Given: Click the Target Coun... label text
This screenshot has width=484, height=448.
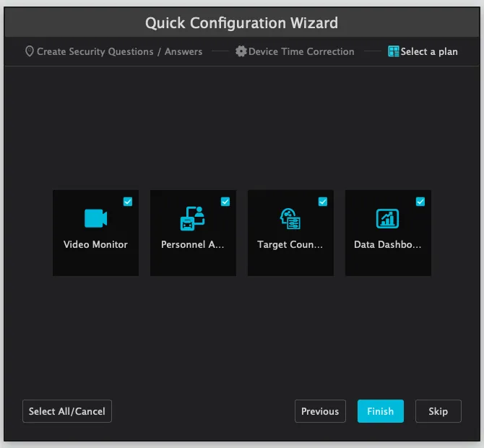Looking at the screenshot, I should [x=290, y=244].
